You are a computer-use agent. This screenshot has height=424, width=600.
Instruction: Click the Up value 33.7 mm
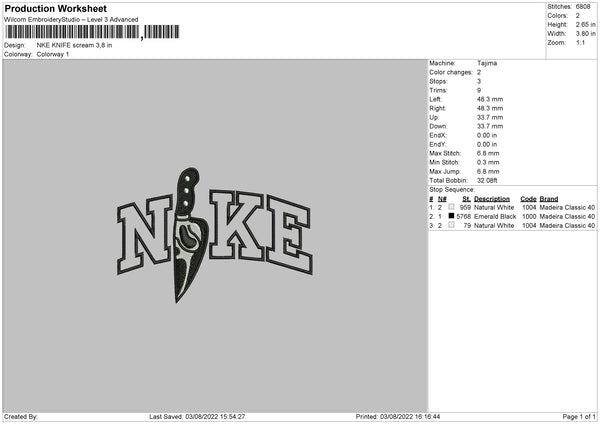point(490,117)
